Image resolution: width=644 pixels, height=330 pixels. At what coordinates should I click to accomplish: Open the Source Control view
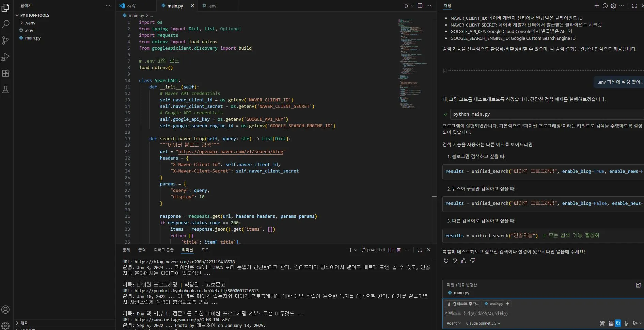[5, 40]
